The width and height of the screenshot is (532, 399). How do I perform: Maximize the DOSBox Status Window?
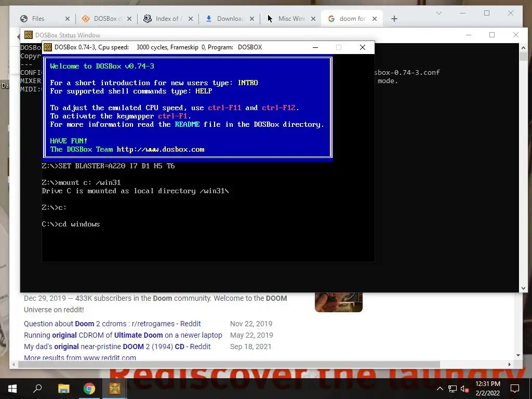click(x=492, y=35)
